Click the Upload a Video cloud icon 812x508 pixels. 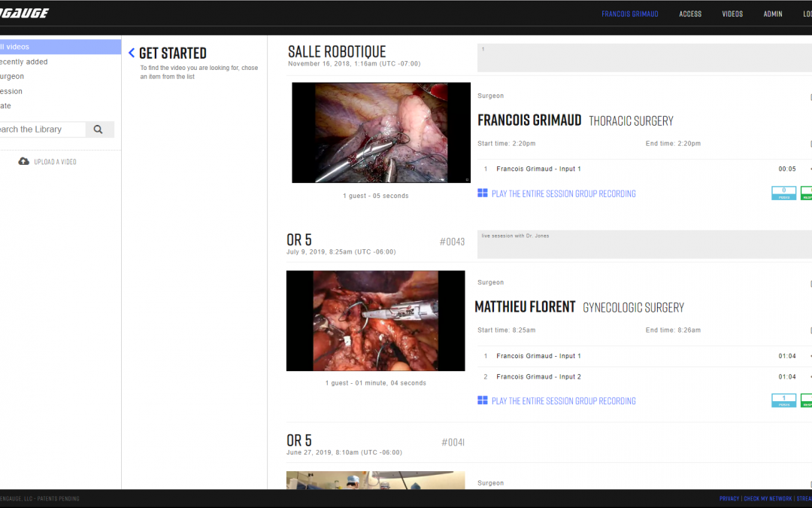[x=24, y=162]
